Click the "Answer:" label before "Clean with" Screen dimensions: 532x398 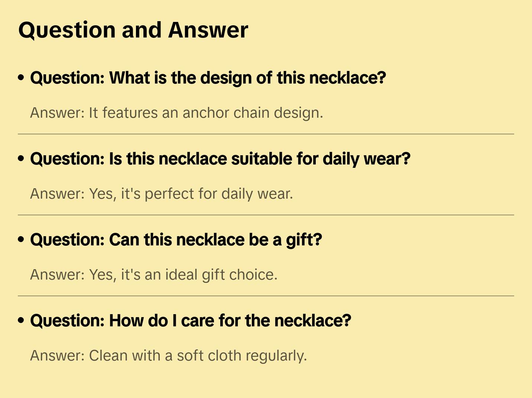click(58, 356)
